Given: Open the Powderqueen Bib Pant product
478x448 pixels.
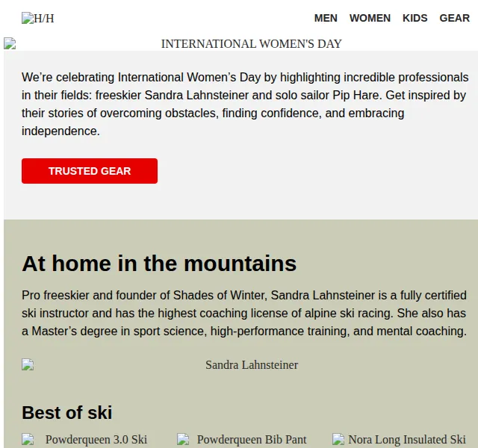Looking at the screenshot, I should 252,440.
